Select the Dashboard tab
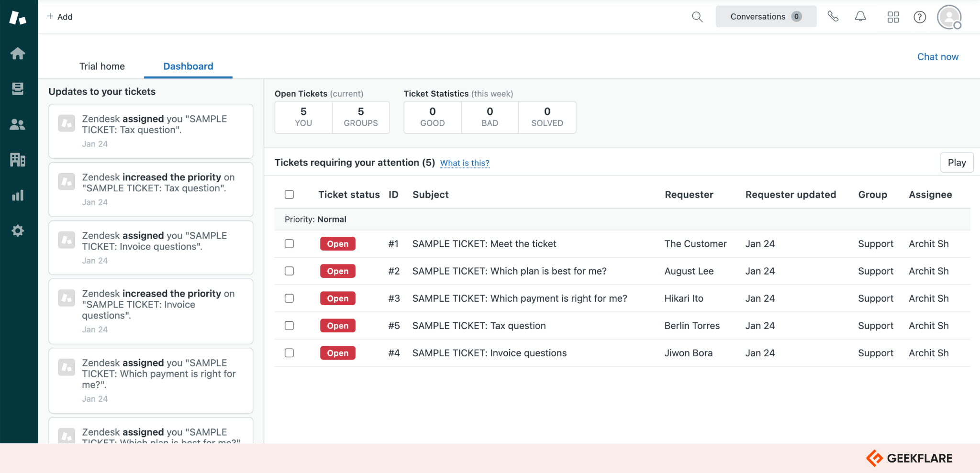Image resolution: width=980 pixels, height=473 pixels. click(188, 66)
